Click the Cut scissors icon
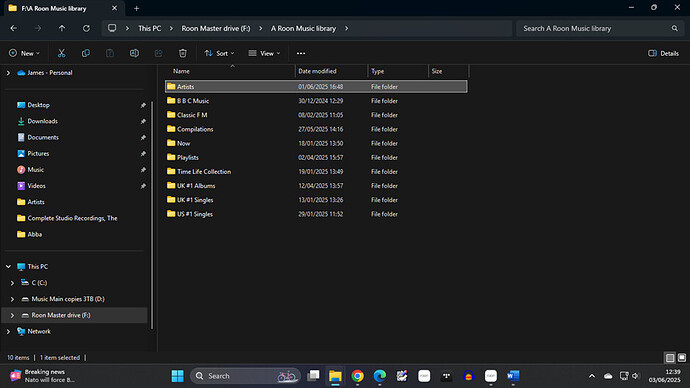The height and width of the screenshot is (388, 690). coord(62,53)
